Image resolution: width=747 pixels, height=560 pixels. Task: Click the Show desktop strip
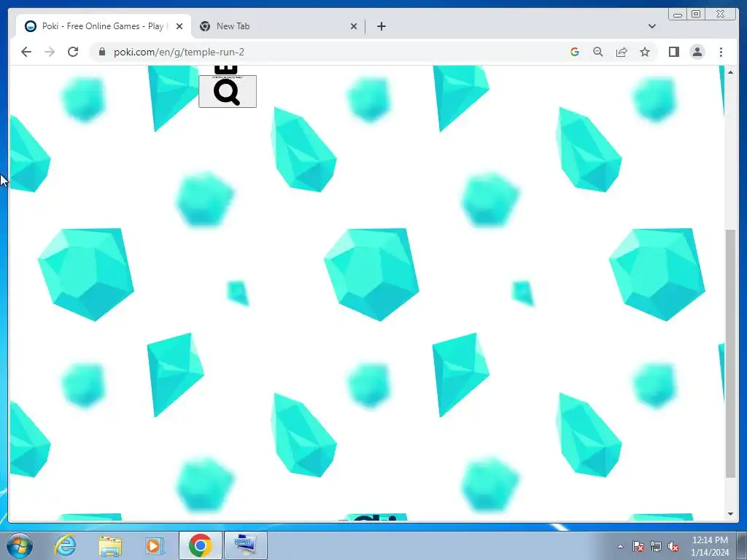pos(742,545)
